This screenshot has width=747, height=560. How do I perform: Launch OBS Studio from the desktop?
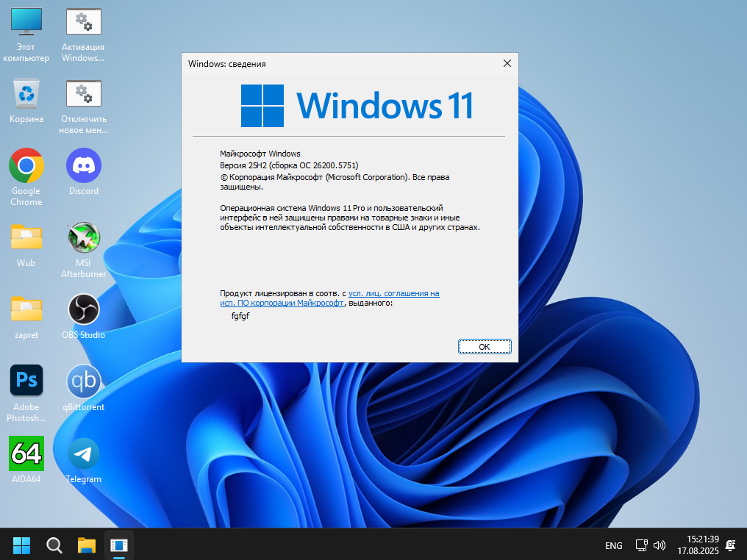click(x=83, y=317)
